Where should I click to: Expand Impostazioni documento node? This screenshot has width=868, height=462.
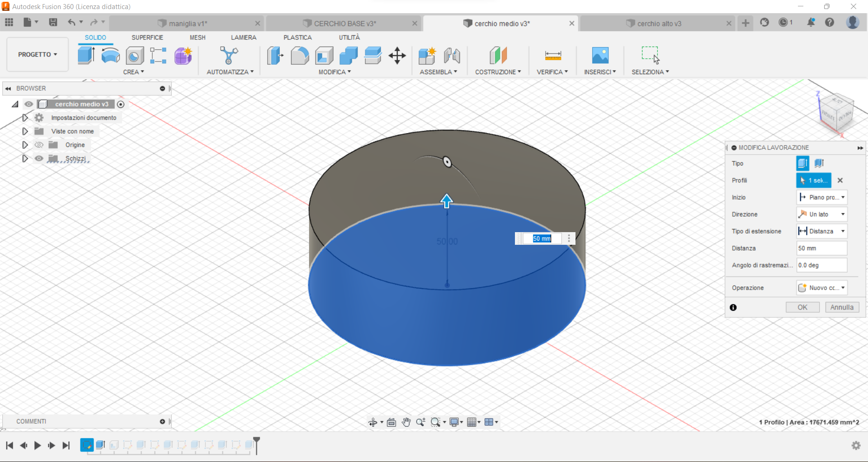[25, 118]
